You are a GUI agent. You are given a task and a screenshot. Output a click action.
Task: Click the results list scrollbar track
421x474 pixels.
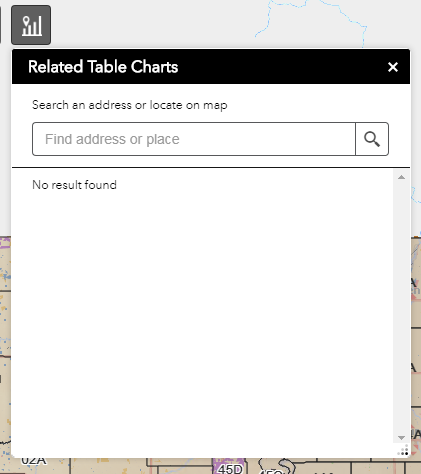(x=401, y=307)
